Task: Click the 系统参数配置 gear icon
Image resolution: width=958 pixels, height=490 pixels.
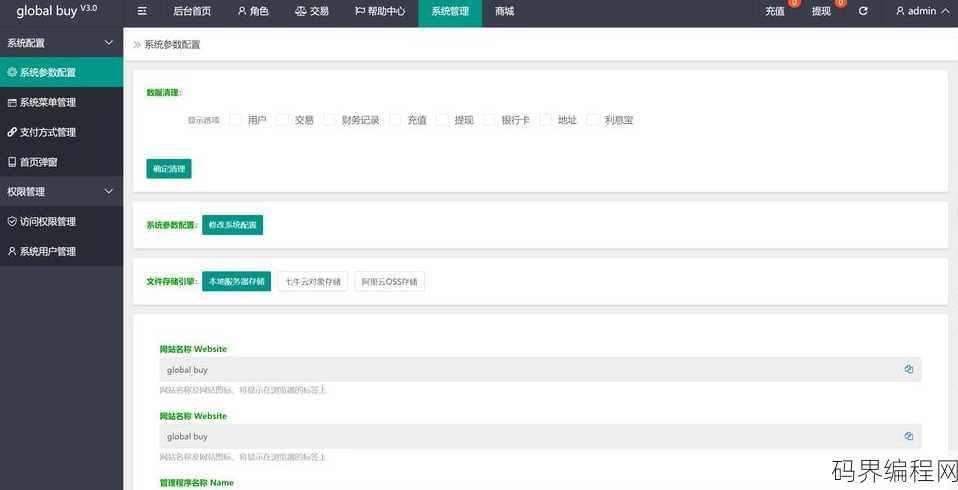Action: [x=12, y=72]
